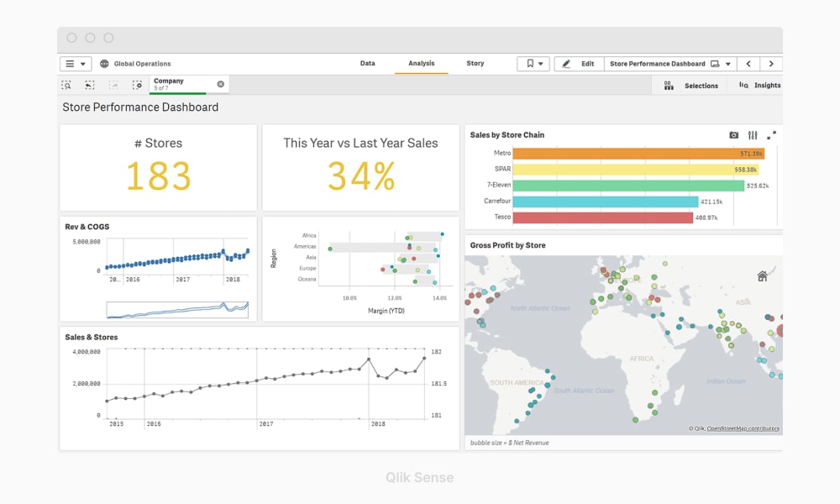Go to the next sheet arrow
This screenshot has height=504, width=840.
tap(771, 64)
